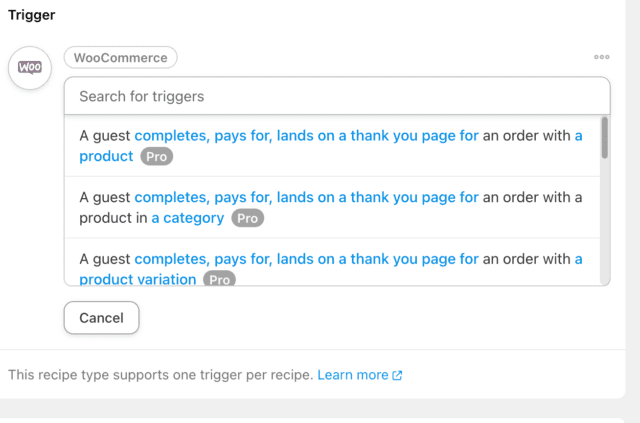Viewport: 640px width, 423px height.
Task: Click the external link icon beside Learn more
Action: [x=397, y=375]
